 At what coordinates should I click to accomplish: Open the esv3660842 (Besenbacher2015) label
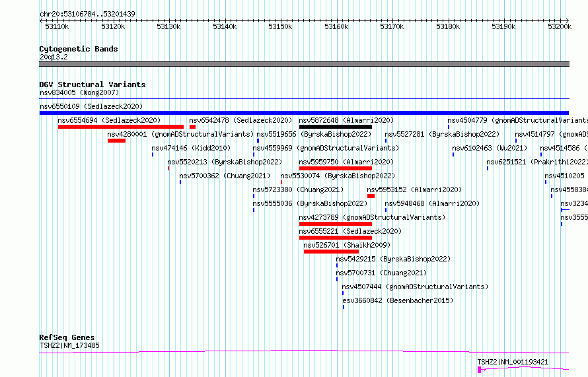(x=398, y=300)
